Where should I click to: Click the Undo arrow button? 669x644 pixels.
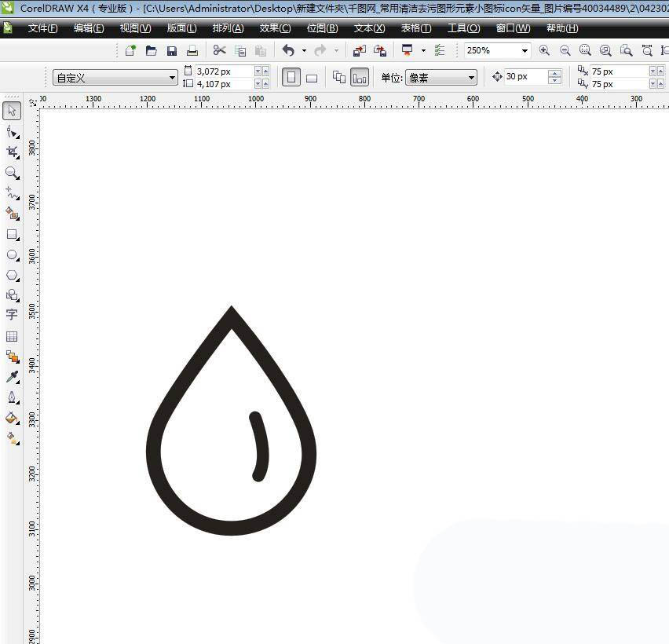coord(288,50)
